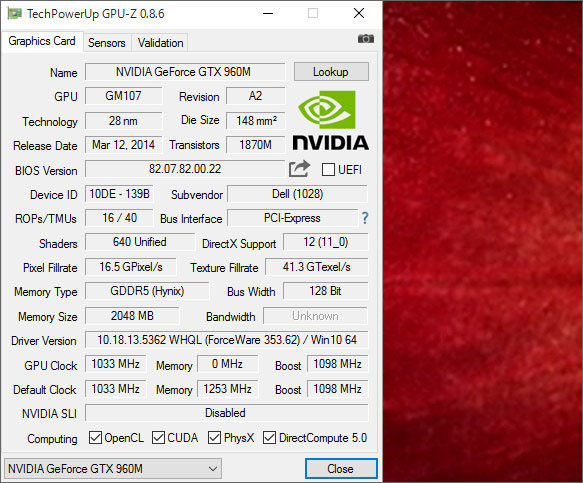Click the DirectX Support field 12 (11_0)
Viewport: 583px width, 483px height.
click(x=326, y=242)
